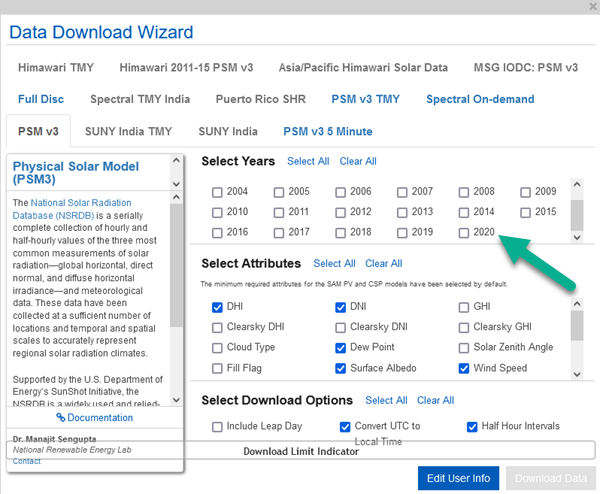
Task: Enable the Cloud Type attribute
Action: [218, 348]
